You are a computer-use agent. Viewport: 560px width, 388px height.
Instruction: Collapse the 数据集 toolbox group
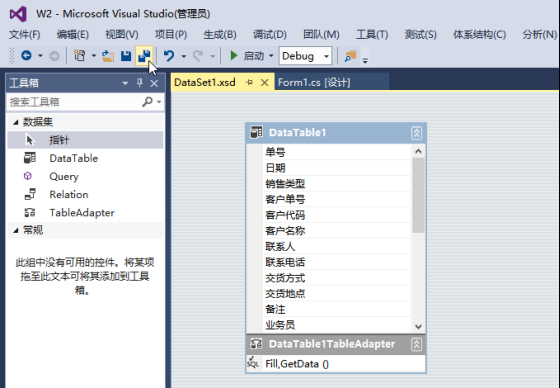coord(16,122)
